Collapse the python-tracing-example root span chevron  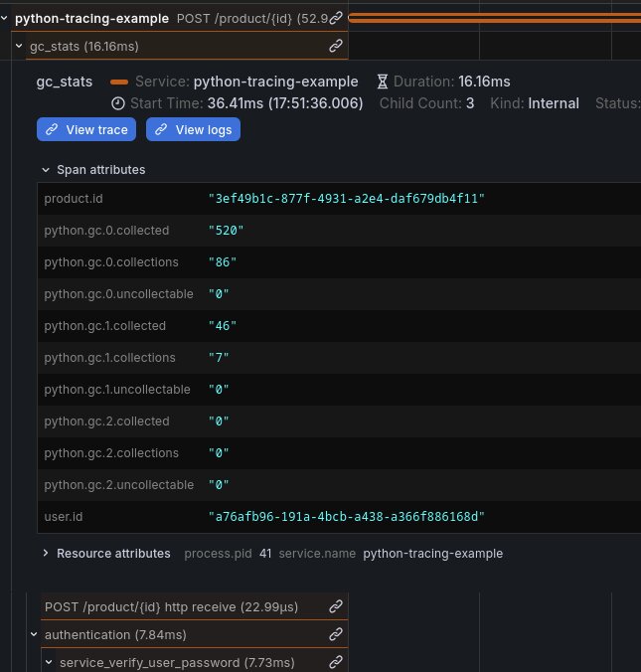click(6, 18)
